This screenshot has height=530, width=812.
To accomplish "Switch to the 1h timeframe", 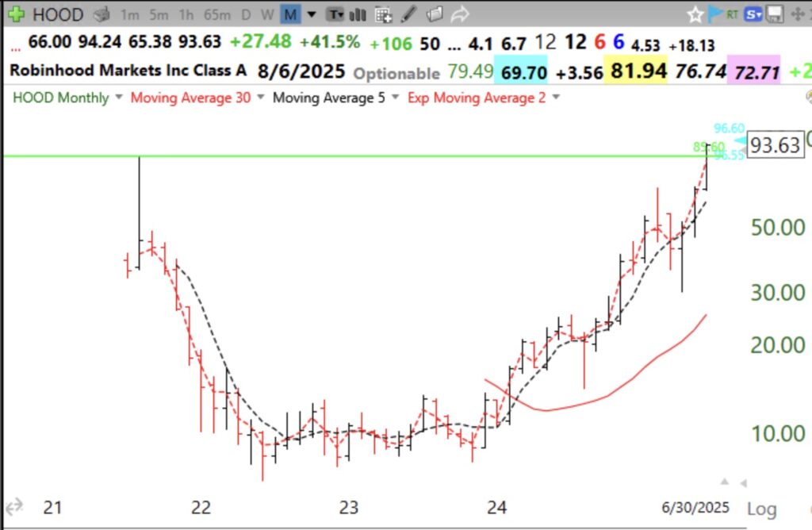I will (186, 15).
